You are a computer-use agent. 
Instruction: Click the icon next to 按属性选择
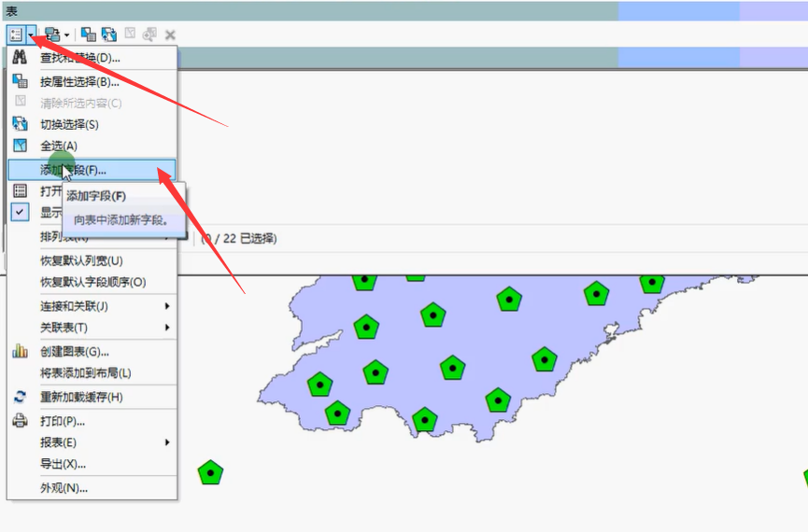21,81
